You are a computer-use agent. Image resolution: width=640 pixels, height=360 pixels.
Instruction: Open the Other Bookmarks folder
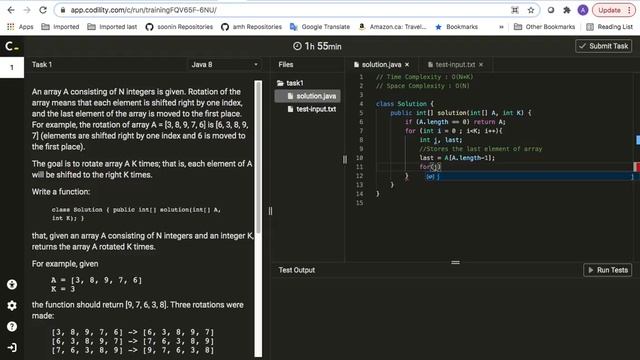[x=544, y=27]
